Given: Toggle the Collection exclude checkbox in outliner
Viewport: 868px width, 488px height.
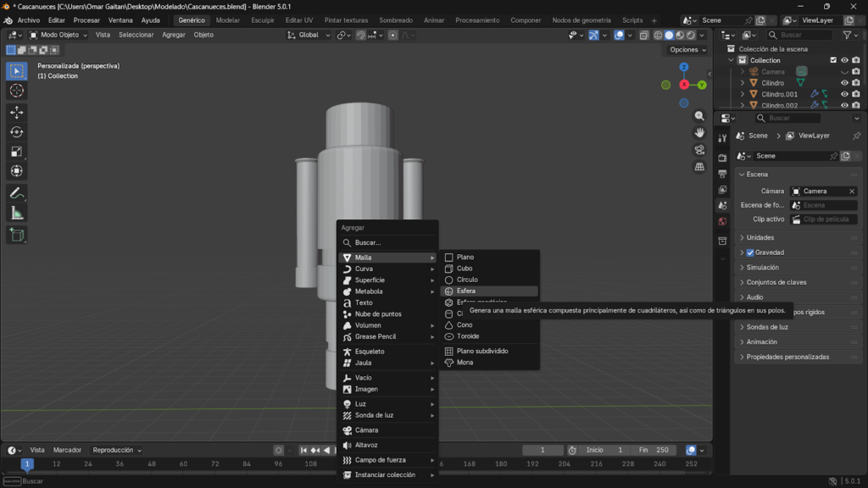Looking at the screenshot, I should pyautogui.click(x=833, y=60).
